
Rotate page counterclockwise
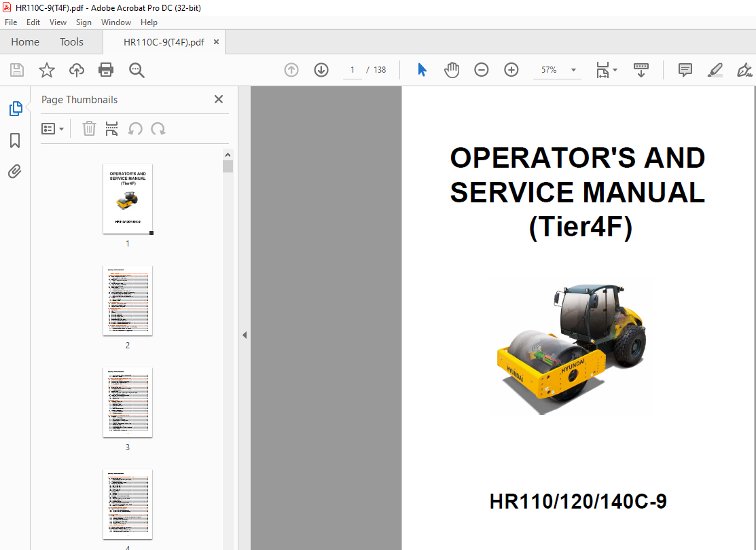[x=135, y=129]
